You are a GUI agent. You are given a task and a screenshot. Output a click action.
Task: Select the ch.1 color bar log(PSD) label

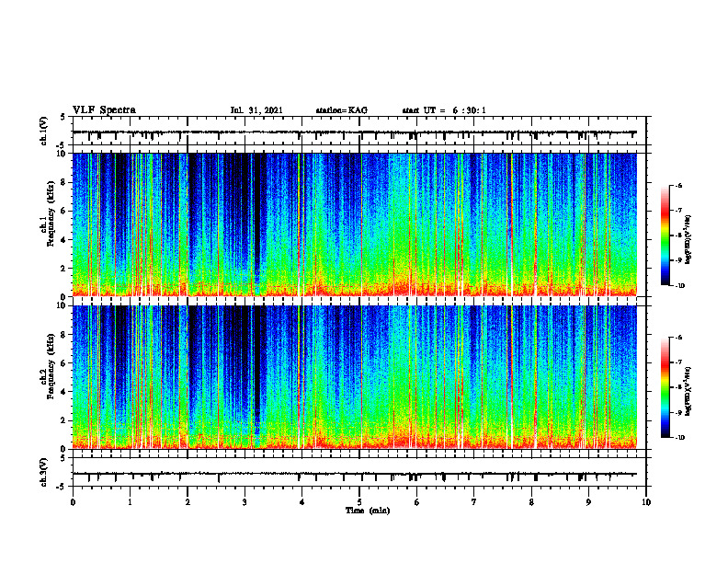[x=688, y=240]
